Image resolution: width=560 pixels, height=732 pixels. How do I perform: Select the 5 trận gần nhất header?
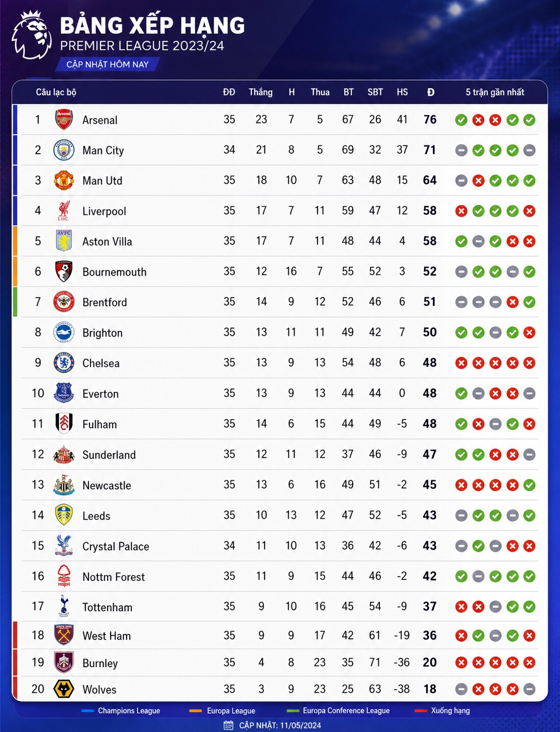pos(495,92)
